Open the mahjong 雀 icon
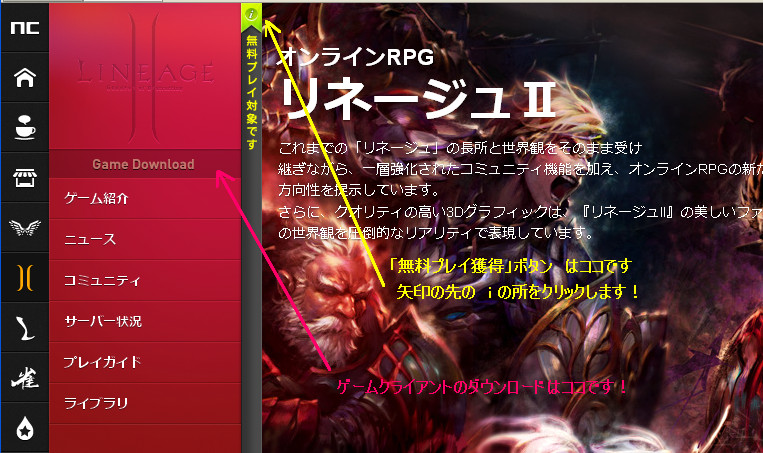The height and width of the screenshot is (453, 763). coord(25,378)
